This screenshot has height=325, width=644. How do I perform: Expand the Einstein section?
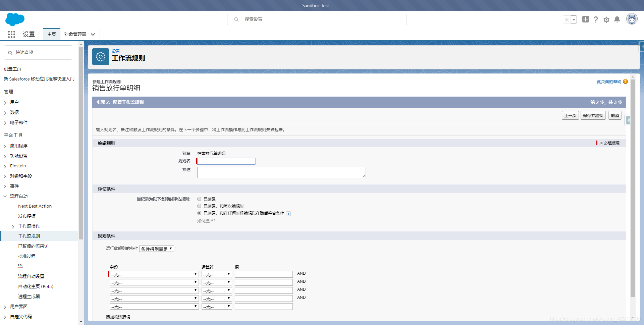pos(5,166)
